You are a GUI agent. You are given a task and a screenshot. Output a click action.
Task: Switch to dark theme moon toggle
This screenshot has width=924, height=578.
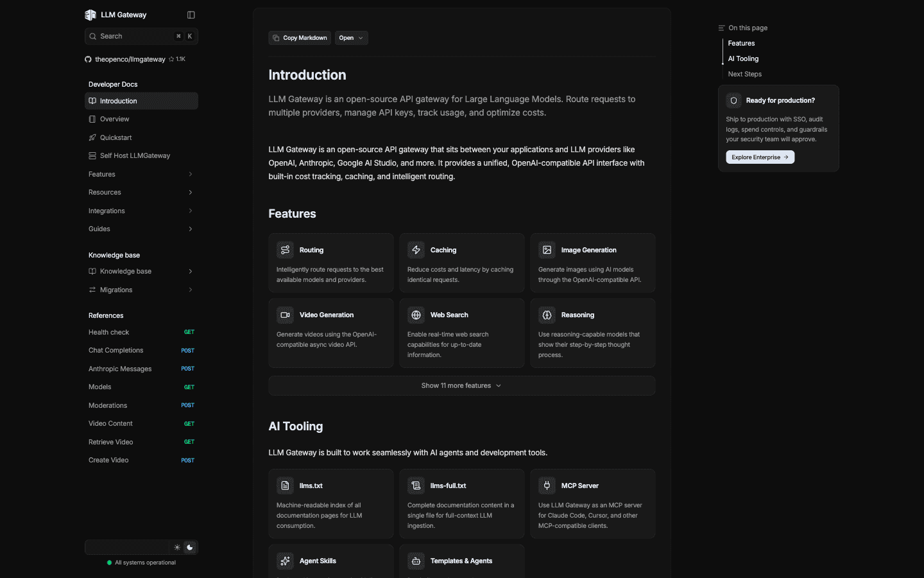click(190, 547)
